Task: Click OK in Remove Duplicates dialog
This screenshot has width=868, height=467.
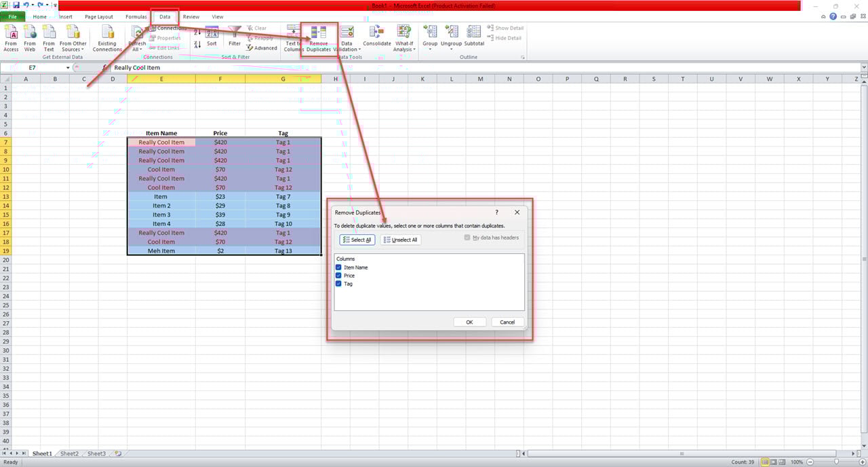Action: pos(469,322)
